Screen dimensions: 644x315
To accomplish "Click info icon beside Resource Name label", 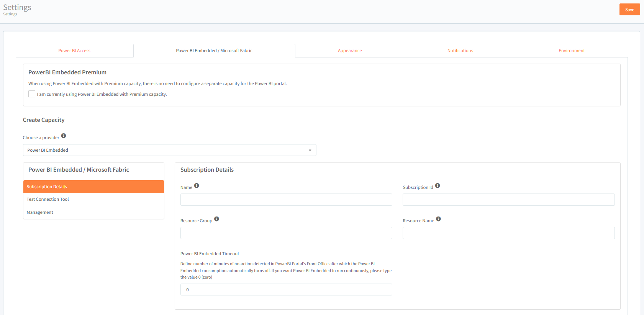I will [438, 219].
